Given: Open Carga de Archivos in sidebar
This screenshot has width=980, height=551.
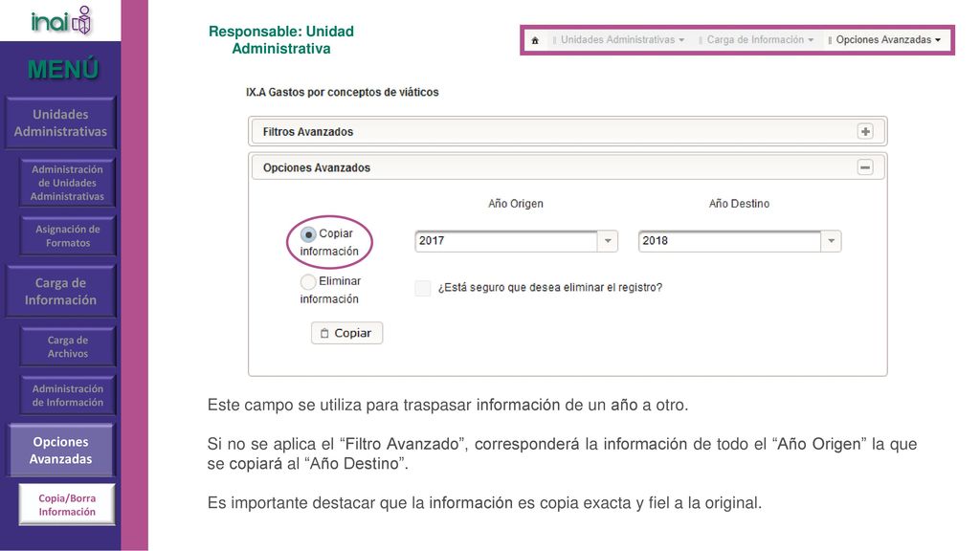Looking at the screenshot, I should [x=68, y=346].
